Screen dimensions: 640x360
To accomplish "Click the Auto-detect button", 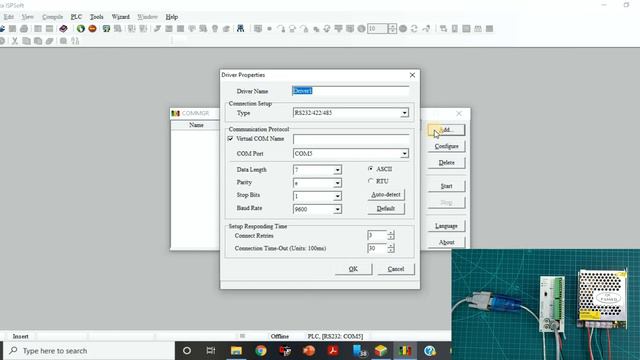I will point(386,195).
